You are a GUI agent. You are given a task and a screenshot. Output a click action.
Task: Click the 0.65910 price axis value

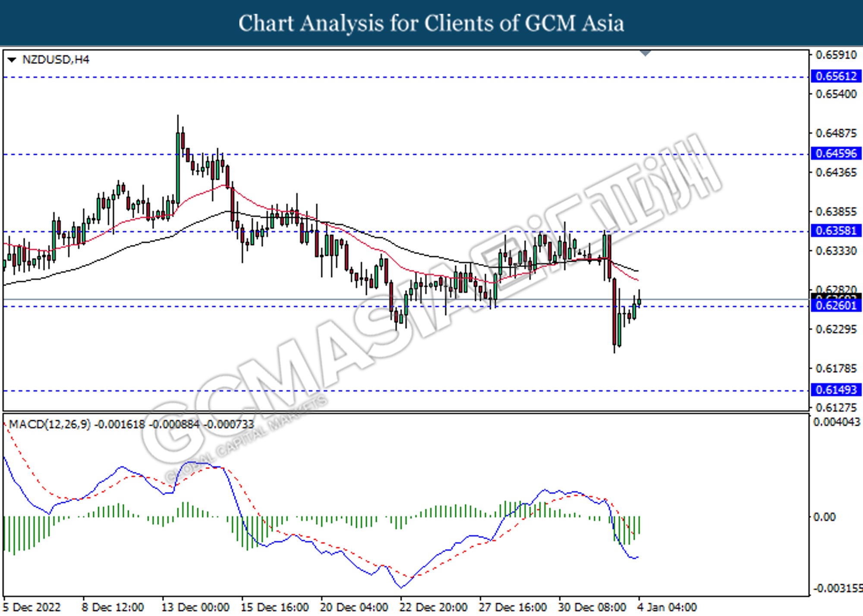(x=836, y=55)
